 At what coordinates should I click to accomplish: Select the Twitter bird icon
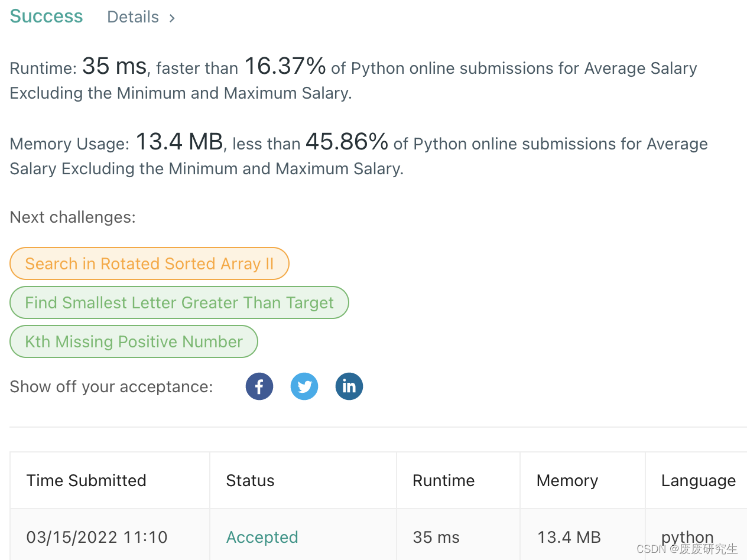coord(304,386)
